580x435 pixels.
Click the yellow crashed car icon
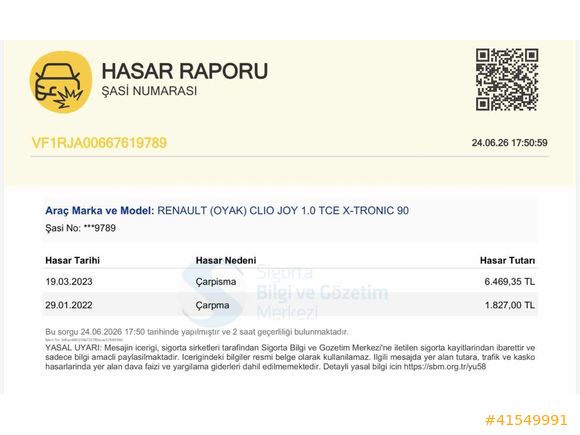tap(61, 82)
